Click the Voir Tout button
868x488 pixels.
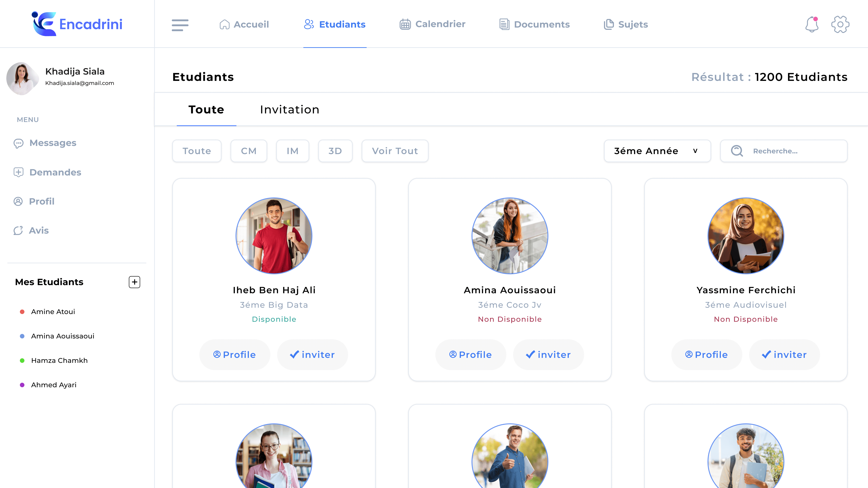pos(395,151)
